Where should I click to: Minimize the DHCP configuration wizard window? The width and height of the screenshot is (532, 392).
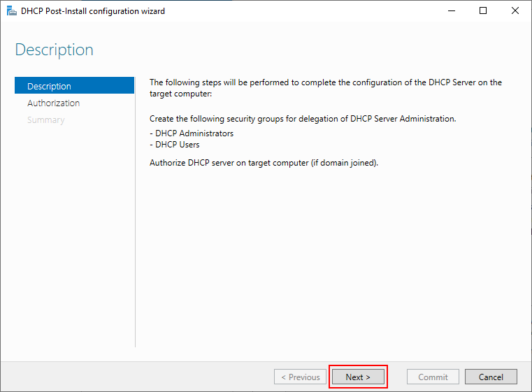click(451, 11)
